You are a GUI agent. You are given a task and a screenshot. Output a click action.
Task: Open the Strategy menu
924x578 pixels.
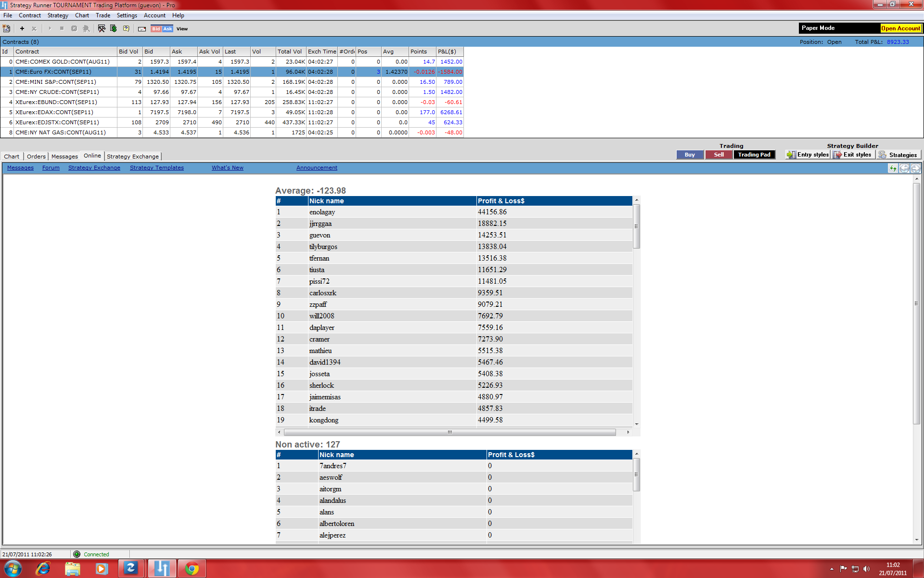click(x=58, y=15)
